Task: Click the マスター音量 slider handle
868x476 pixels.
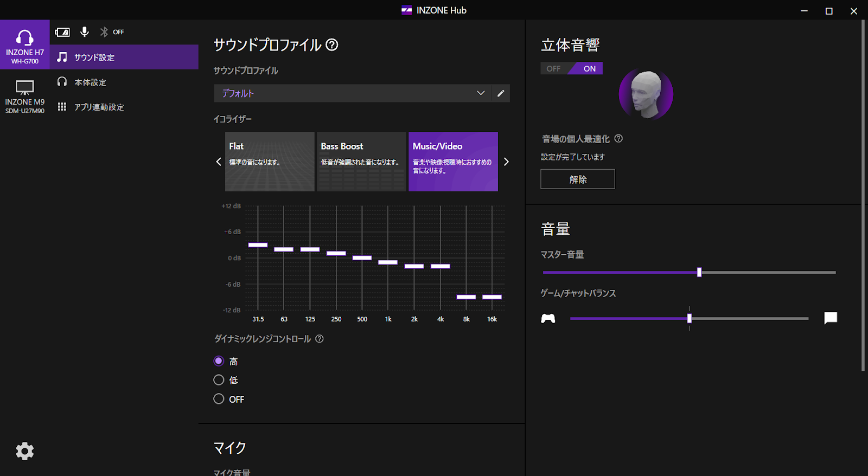Action: (699, 272)
